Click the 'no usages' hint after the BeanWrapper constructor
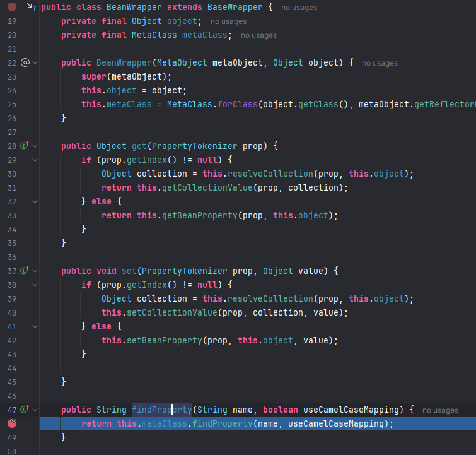 click(380, 63)
